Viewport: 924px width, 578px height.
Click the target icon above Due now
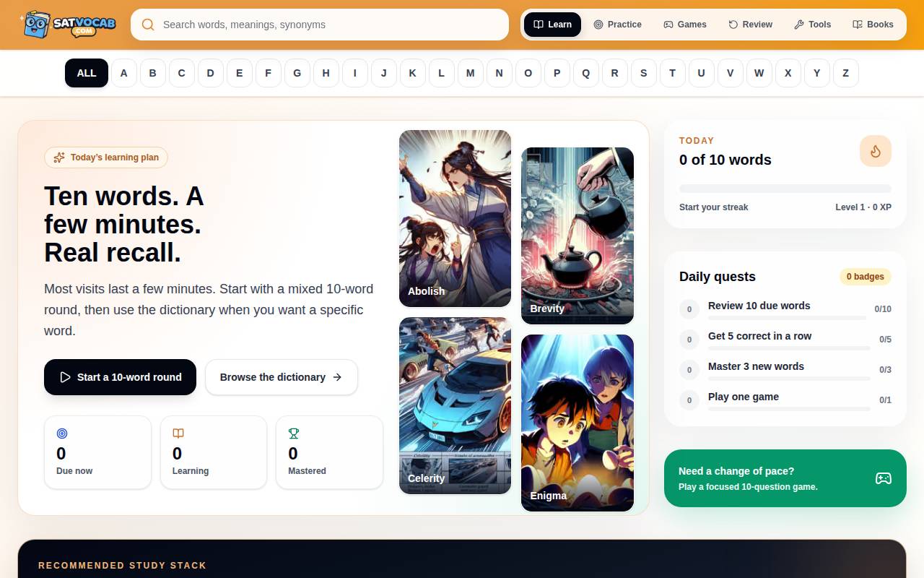(62, 433)
